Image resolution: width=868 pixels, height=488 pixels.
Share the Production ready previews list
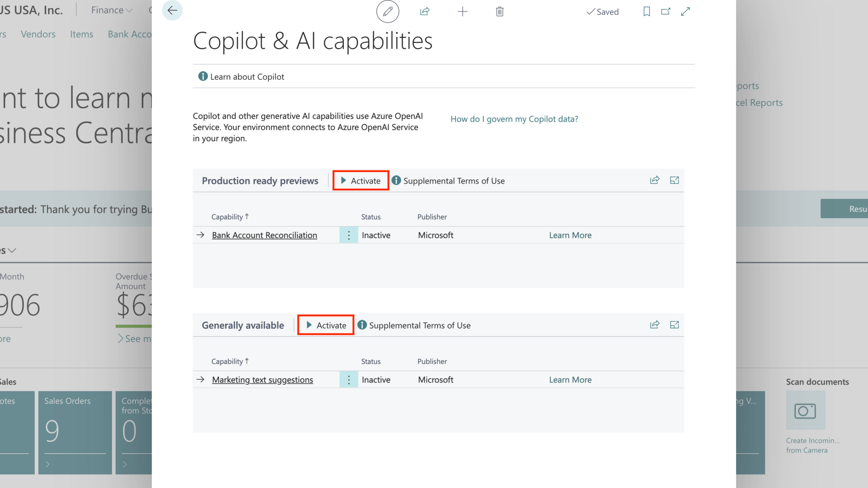(655, 180)
